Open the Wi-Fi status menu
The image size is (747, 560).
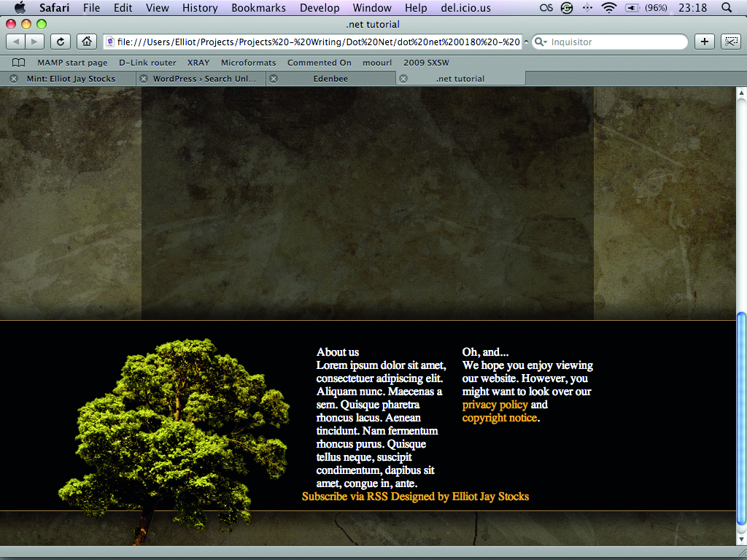coord(609,7)
